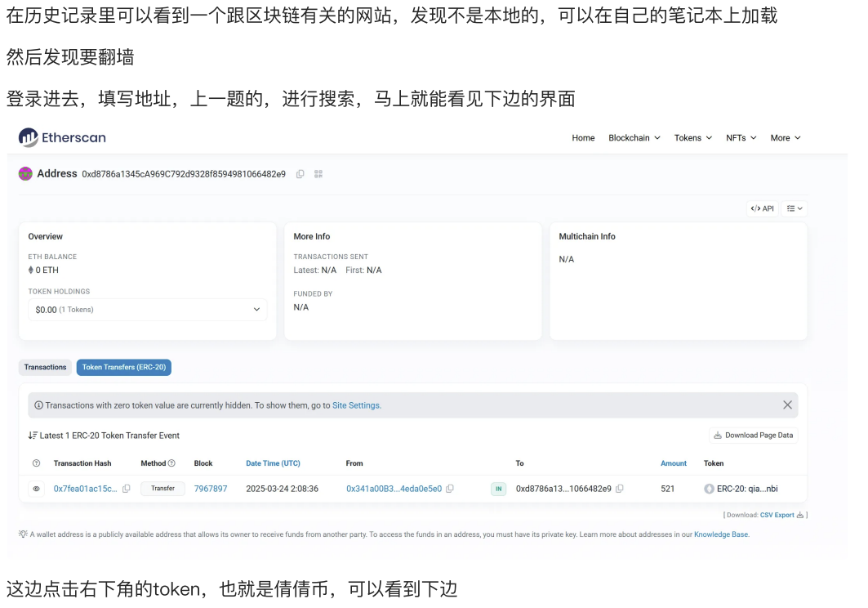868x608 pixels.
Task: Click the Etherscan logo
Action: click(62, 137)
